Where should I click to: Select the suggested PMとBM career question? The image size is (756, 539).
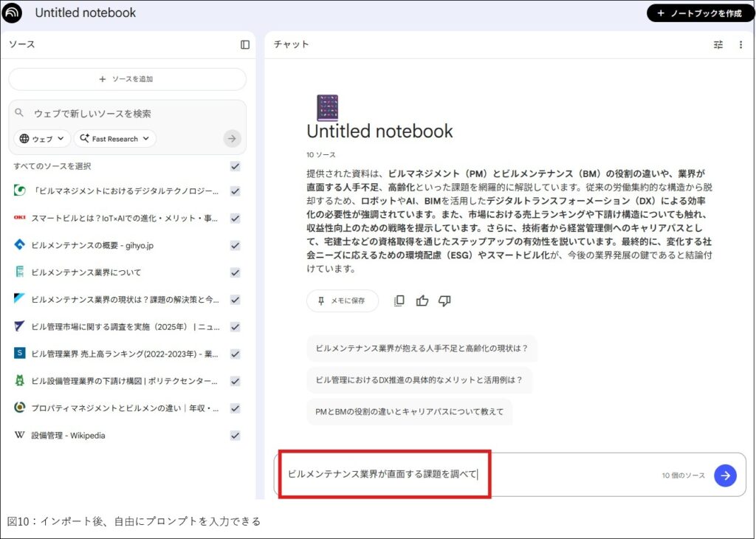point(409,411)
